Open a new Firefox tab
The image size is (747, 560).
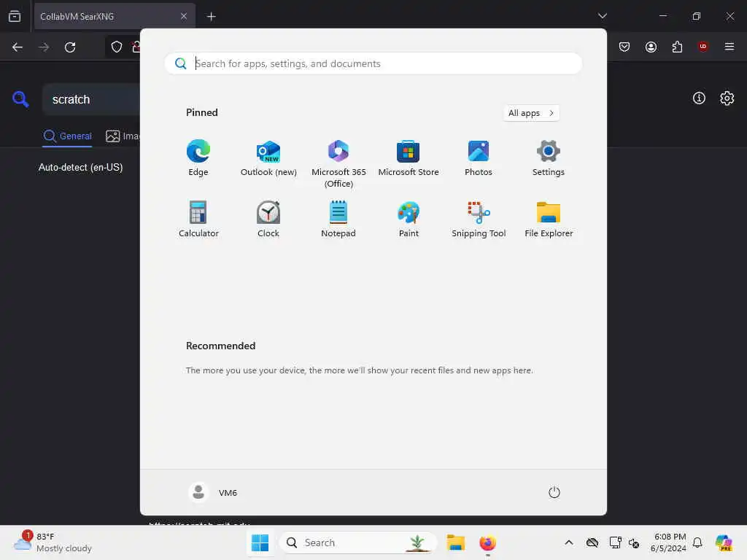(211, 17)
